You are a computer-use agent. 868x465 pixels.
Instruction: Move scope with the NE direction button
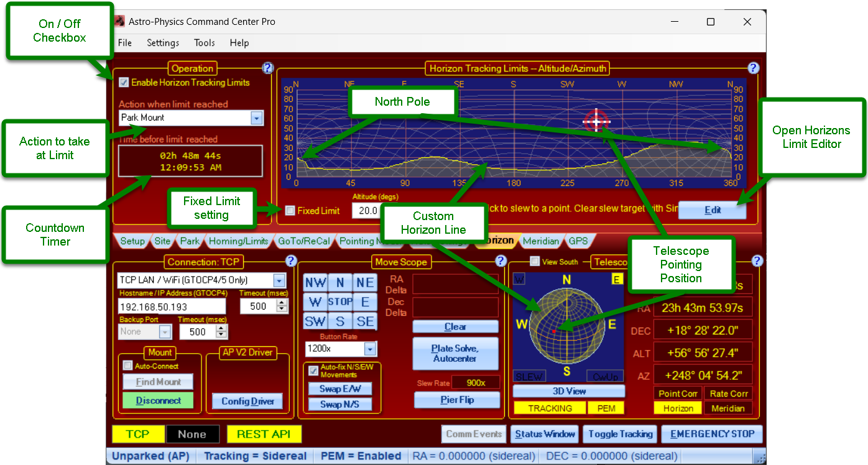click(x=365, y=283)
